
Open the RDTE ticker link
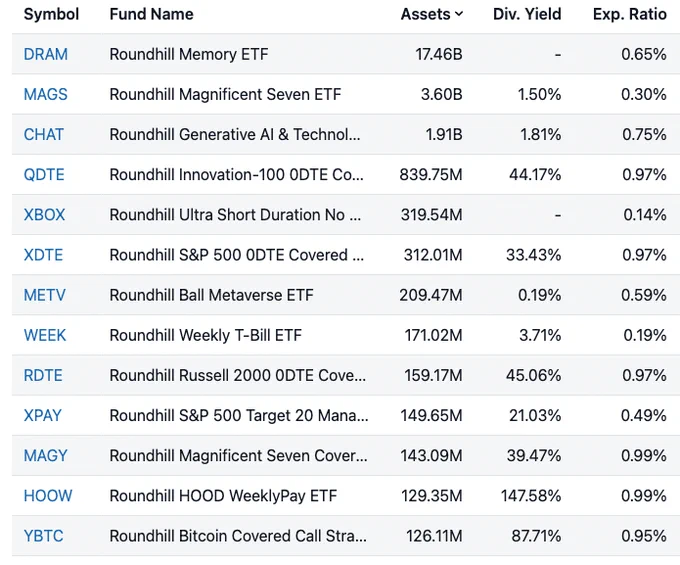click(x=43, y=376)
